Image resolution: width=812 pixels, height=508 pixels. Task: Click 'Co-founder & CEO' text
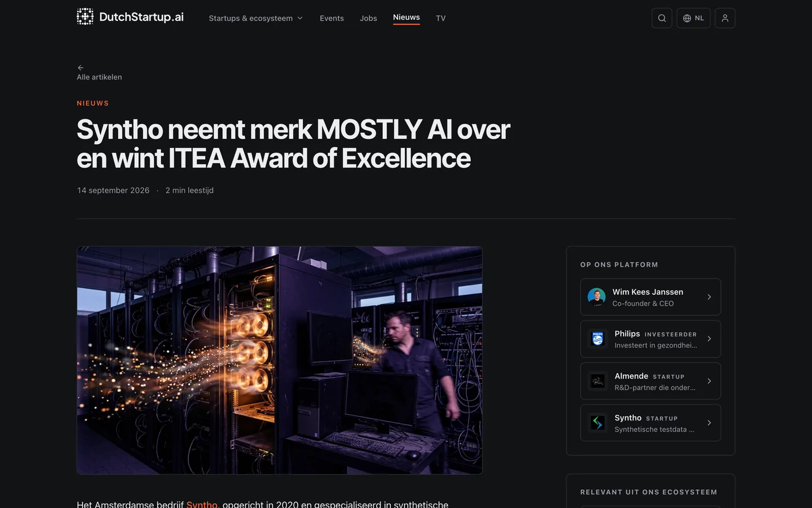click(643, 304)
